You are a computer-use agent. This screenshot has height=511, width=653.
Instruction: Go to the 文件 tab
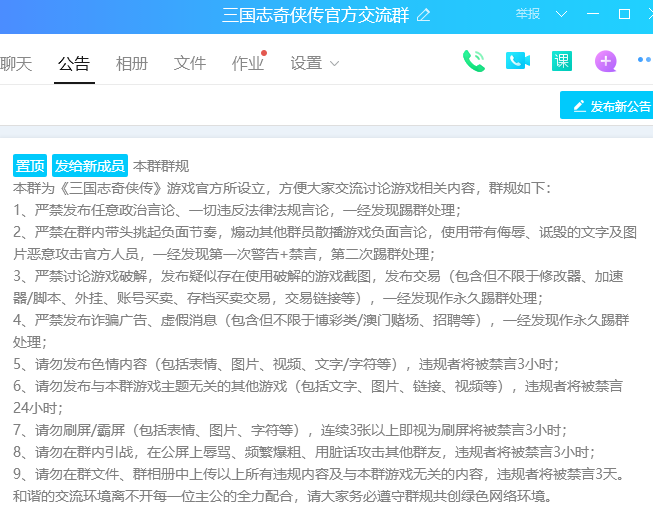pyautogui.click(x=189, y=63)
